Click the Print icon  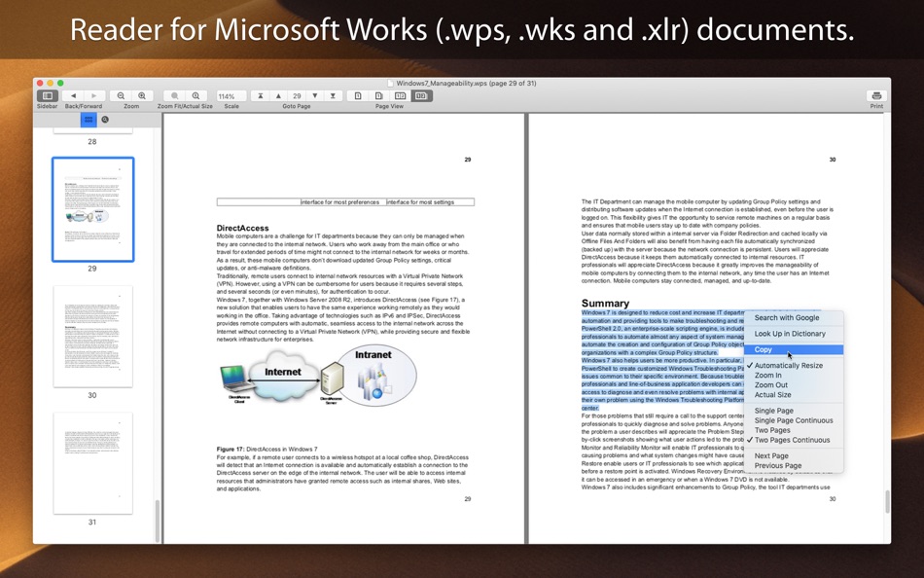pos(876,95)
